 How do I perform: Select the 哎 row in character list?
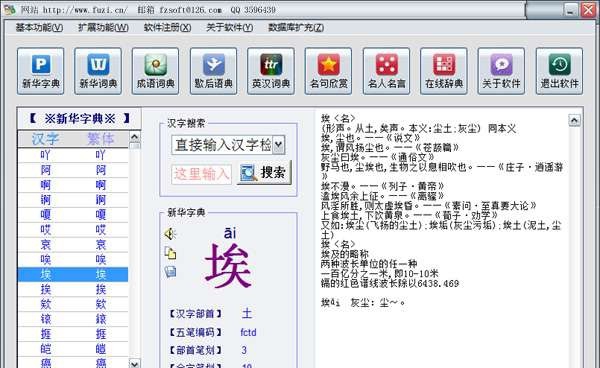pos(73,230)
